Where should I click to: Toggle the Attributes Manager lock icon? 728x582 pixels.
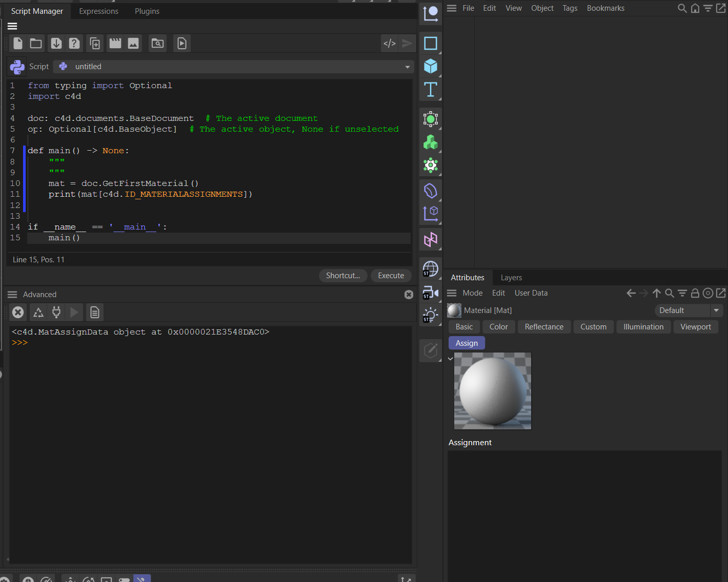click(x=695, y=293)
